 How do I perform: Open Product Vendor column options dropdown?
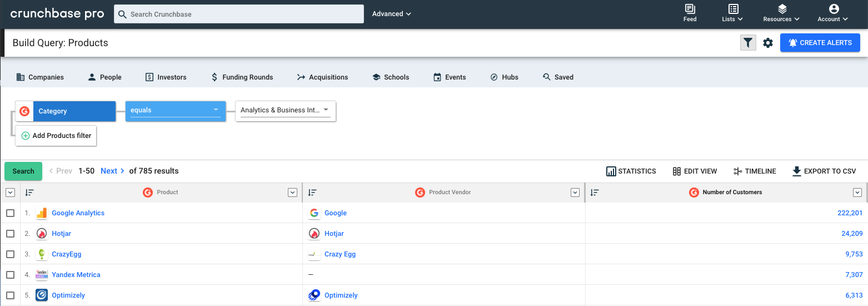point(575,193)
